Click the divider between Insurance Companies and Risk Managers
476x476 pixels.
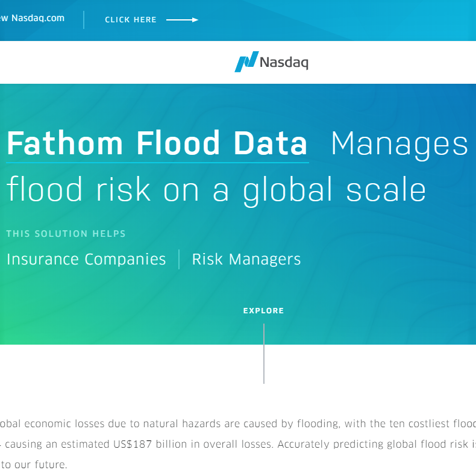(179, 260)
